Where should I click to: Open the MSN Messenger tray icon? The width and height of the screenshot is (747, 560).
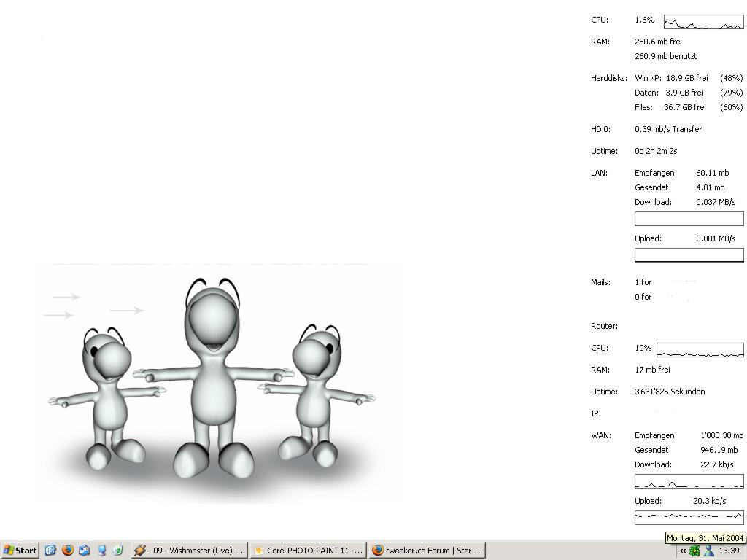pos(708,551)
